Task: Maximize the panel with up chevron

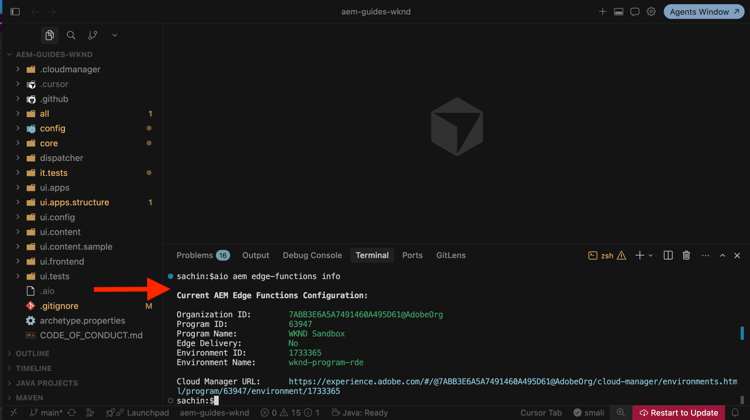Action: 722,256
